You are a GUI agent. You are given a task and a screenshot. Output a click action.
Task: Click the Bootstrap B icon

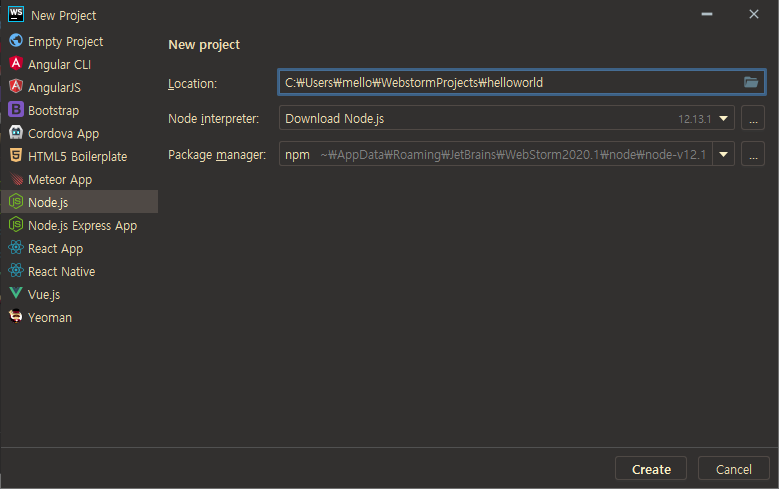click(16, 109)
